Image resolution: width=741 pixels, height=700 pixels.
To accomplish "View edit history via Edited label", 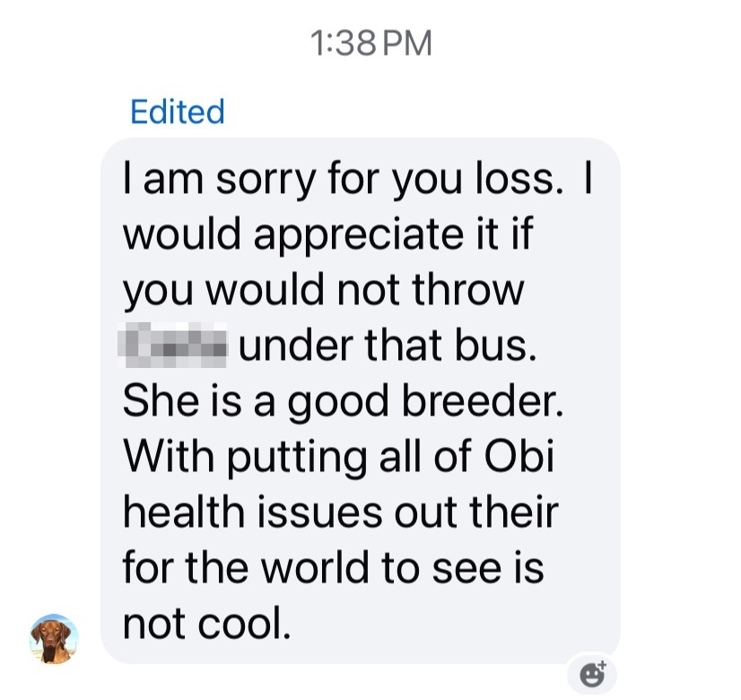I will tap(178, 112).
